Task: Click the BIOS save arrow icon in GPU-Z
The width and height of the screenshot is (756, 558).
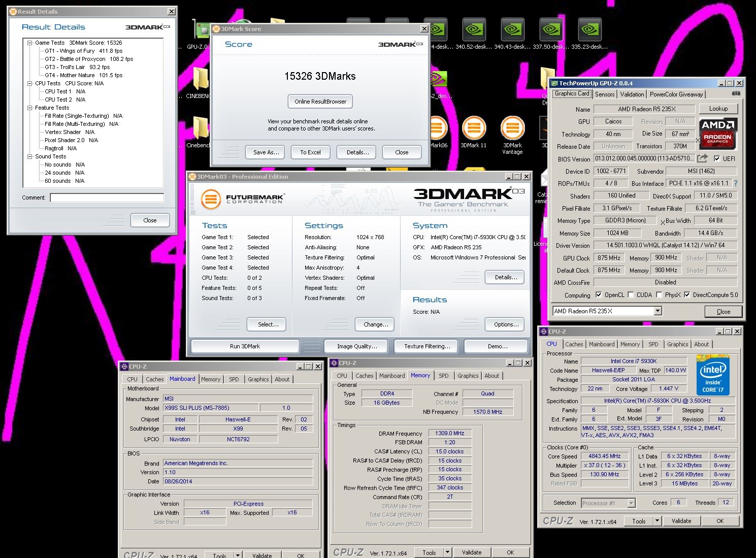Action: point(702,158)
